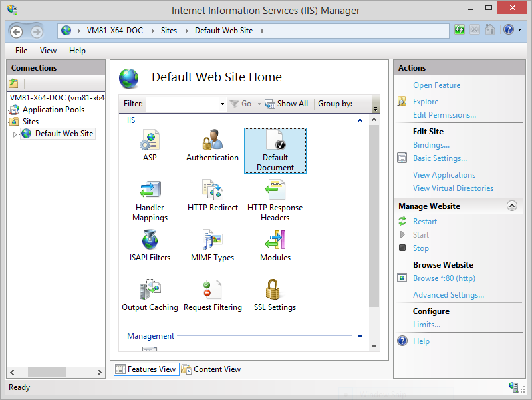Open the Filter dropdown arrow

click(222, 104)
